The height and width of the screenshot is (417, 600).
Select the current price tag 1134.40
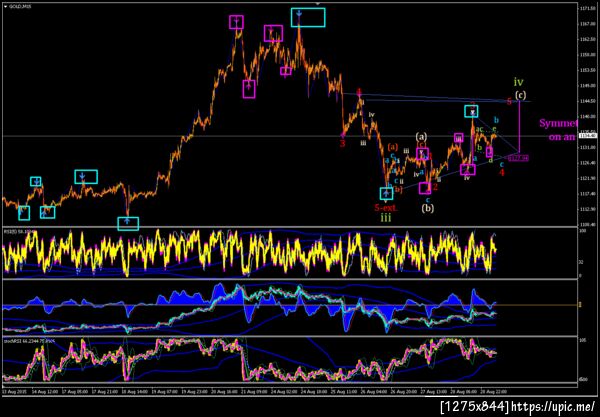click(x=589, y=135)
